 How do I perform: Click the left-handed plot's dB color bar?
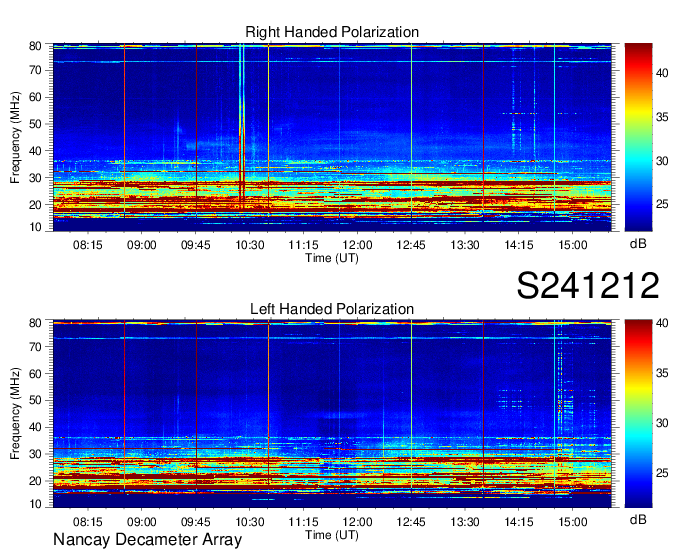click(638, 414)
